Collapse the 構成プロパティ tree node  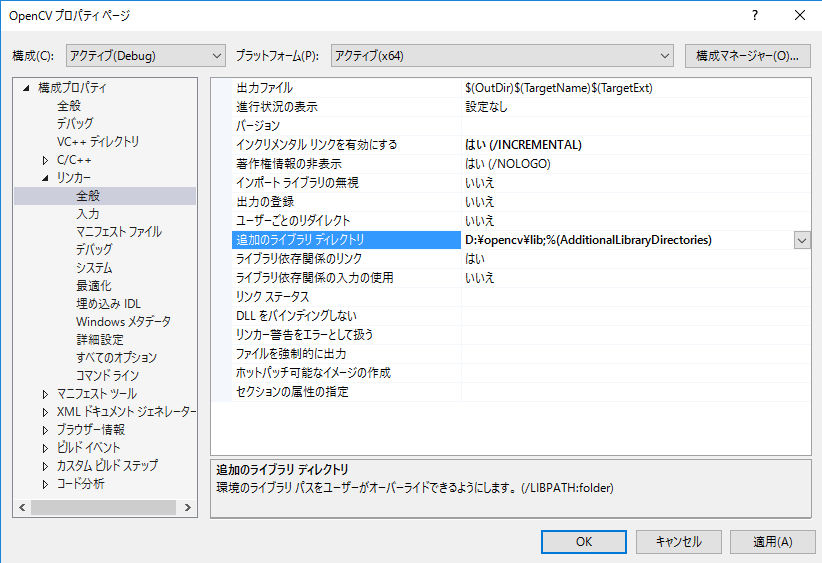tap(27, 88)
